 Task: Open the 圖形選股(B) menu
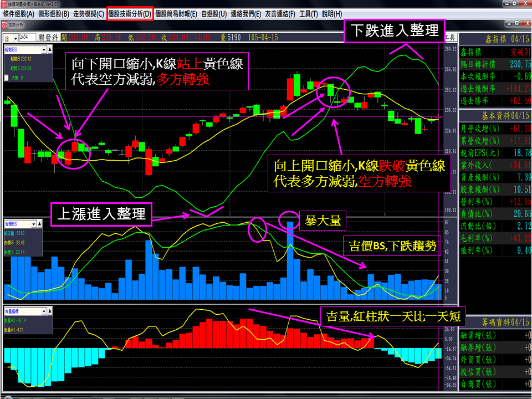pos(54,14)
